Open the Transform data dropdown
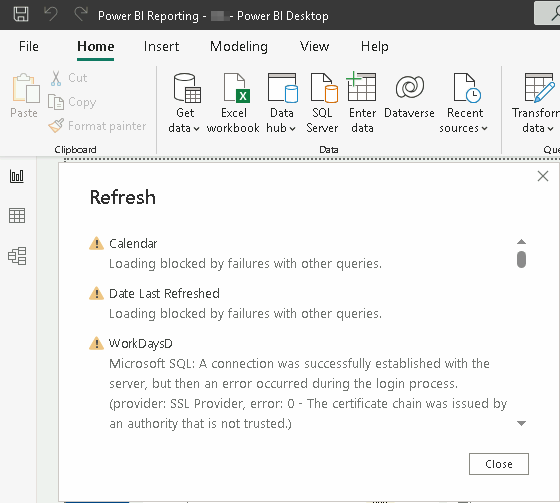560x503 pixels. 536,103
